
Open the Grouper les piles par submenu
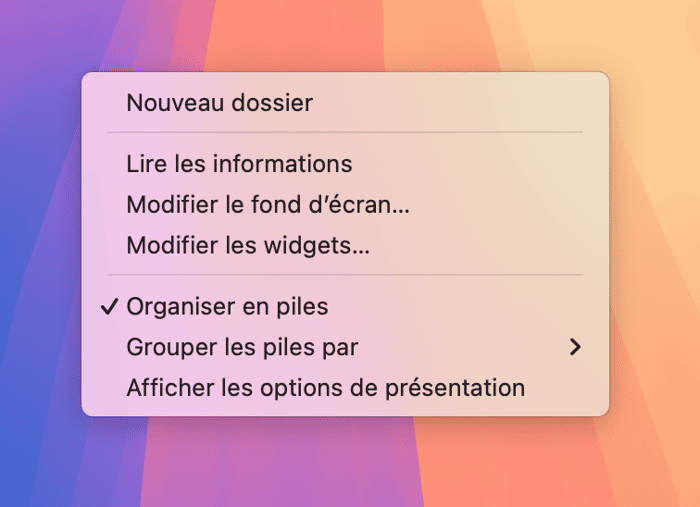(242, 347)
